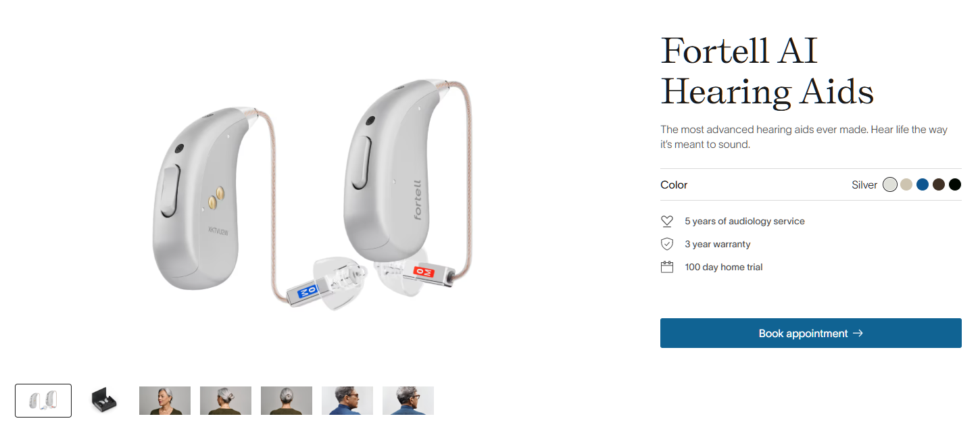This screenshot has height=427, width=980.
Task: Choose the beige color swatch
Action: (906, 184)
